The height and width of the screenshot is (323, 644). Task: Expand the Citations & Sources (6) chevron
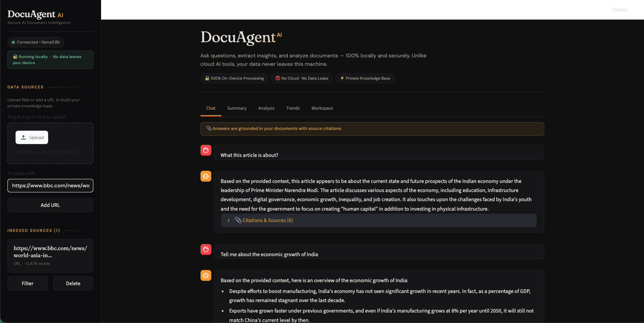(228, 220)
